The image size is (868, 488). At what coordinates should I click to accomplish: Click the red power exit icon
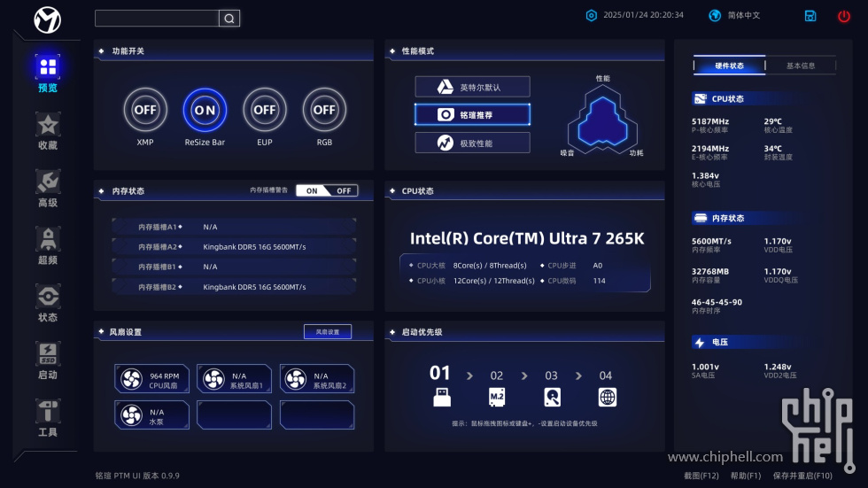(x=843, y=16)
